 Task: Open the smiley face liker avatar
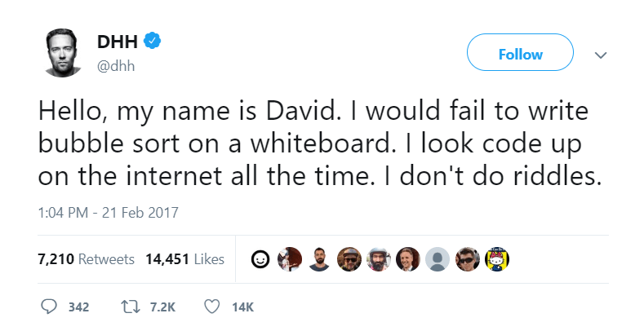tap(260, 259)
